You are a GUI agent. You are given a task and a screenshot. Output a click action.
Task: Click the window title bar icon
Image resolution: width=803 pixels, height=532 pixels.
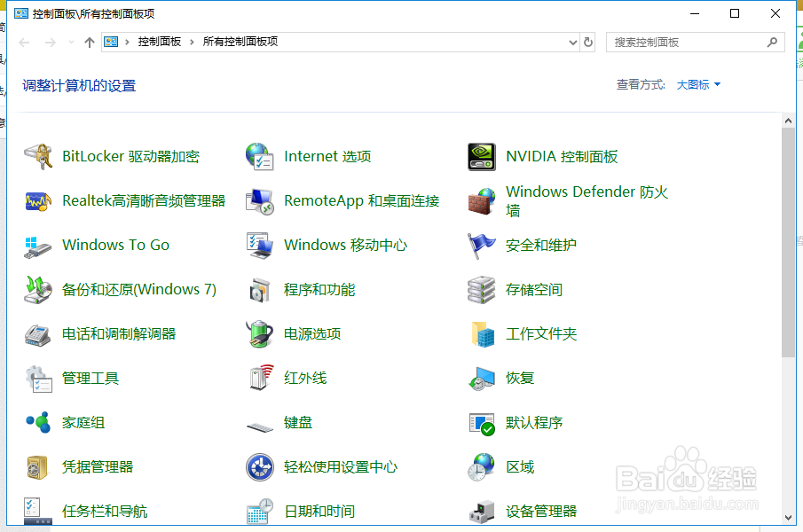pyautogui.click(x=21, y=13)
